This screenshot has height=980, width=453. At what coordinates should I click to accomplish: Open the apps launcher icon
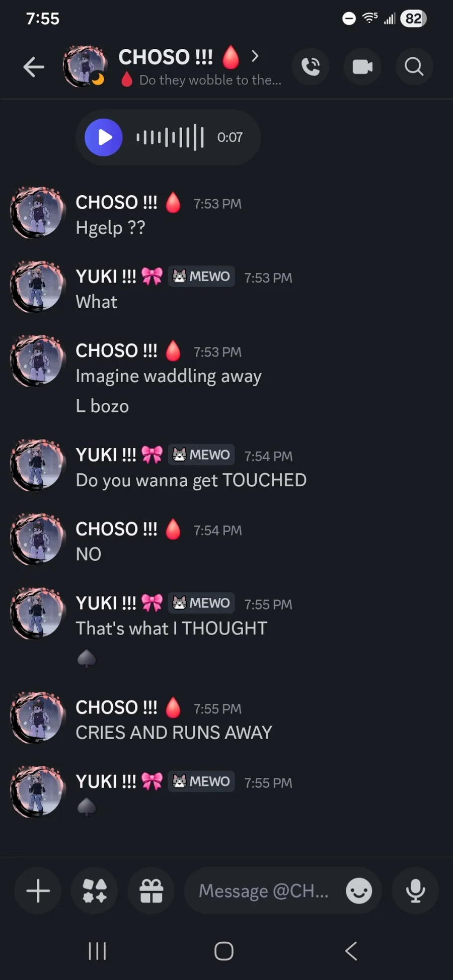95,891
